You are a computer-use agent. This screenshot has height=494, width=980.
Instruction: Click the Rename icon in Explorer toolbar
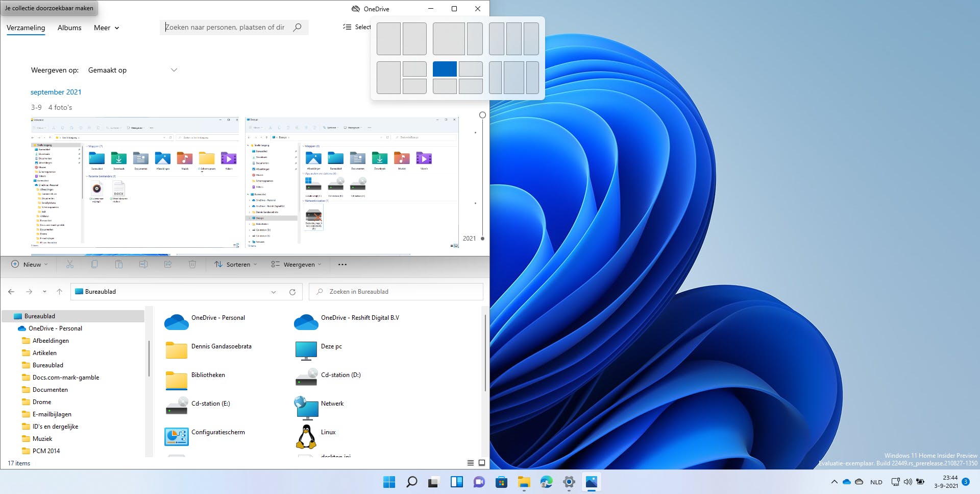(x=143, y=264)
